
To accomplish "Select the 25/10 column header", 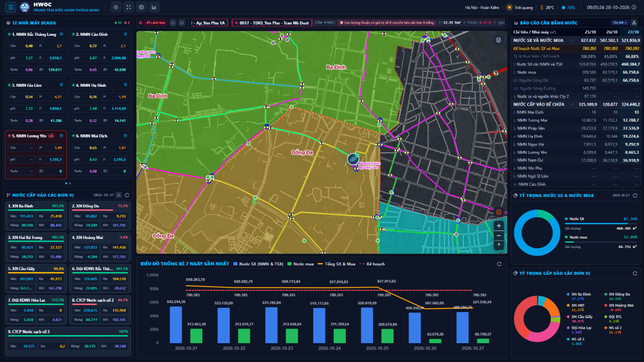I will pyautogui.click(x=591, y=32).
